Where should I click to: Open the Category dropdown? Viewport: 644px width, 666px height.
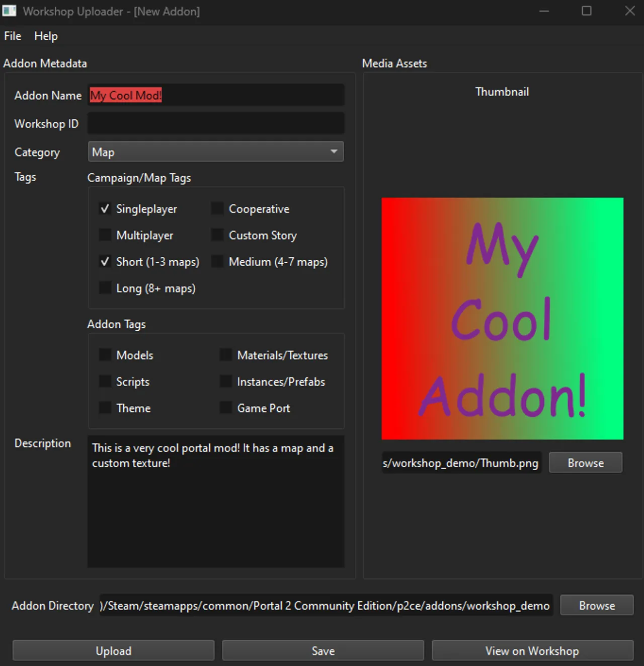click(215, 152)
